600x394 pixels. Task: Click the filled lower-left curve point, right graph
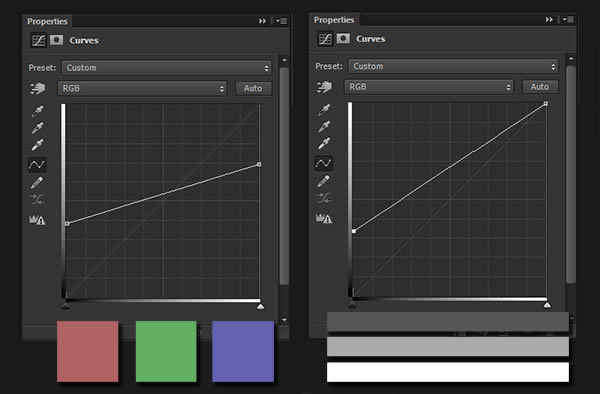point(354,231)
